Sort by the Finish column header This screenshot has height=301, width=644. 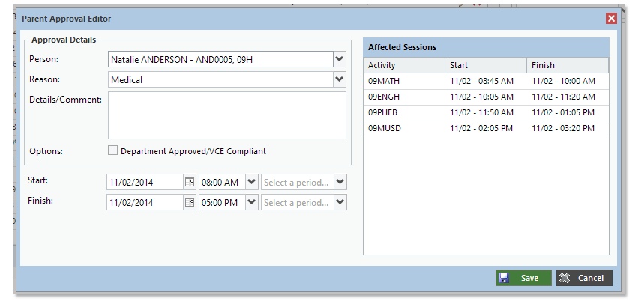[567, 65]
